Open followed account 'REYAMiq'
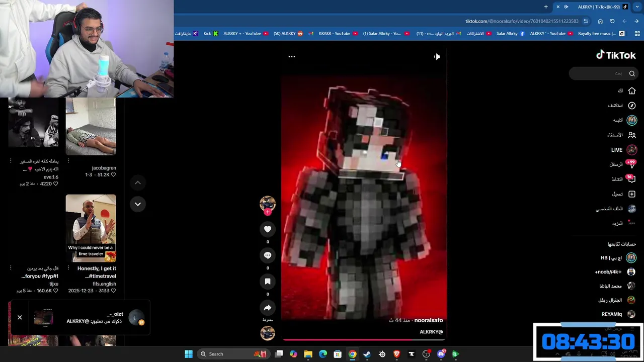The width and height of the screenshot is (644, 362). pos(619,314)
